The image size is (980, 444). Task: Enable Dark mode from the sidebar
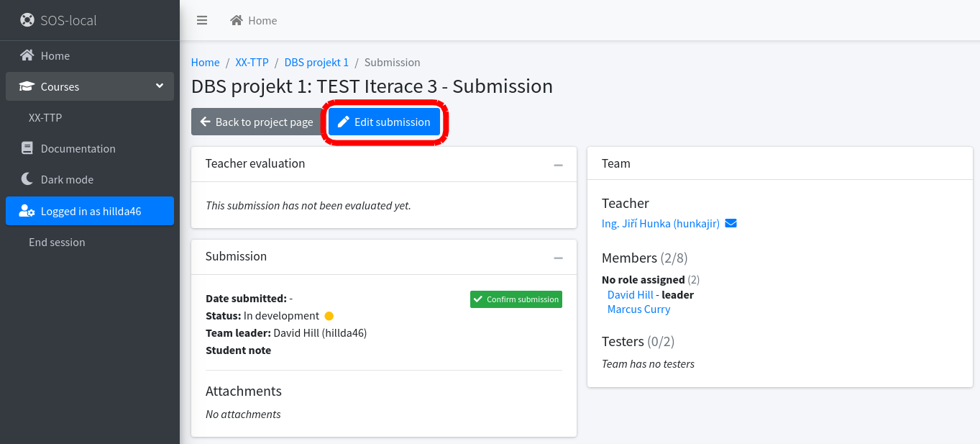click(x=90, y=179)
